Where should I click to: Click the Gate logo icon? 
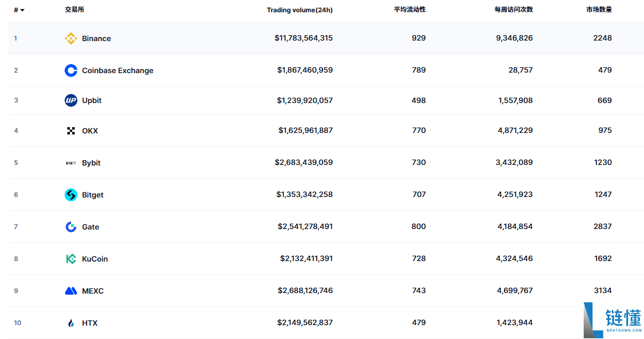point(71,227)
